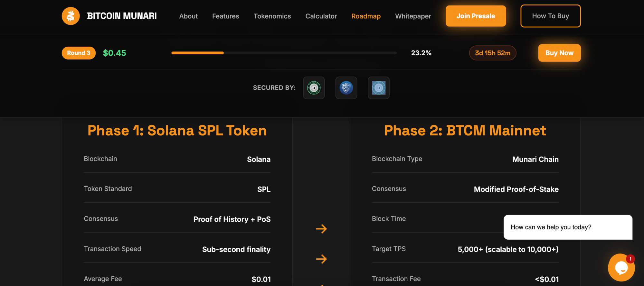The height and width of the screenshot is (286, 644).
Task: Click the Phase 2: BTCM Mainnet heading
Action: tap(465, 131)
